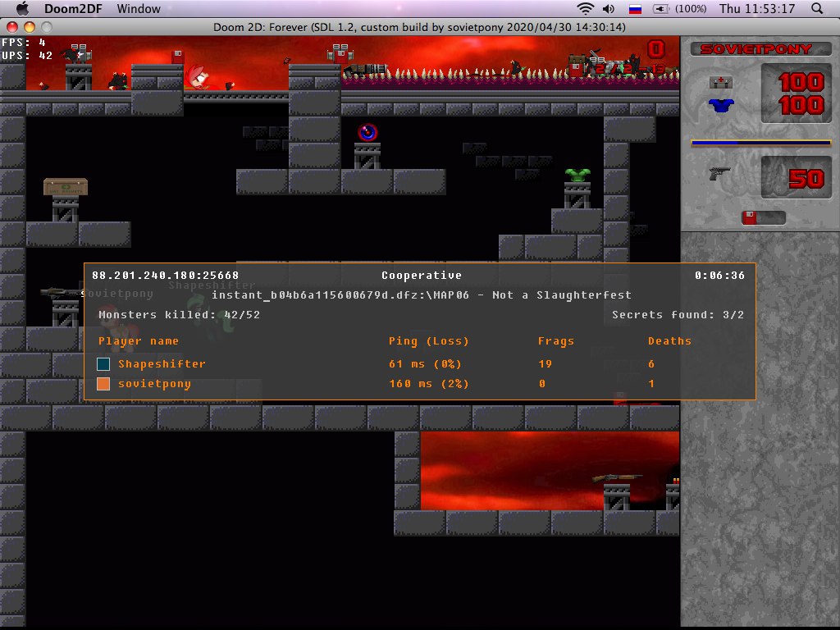Click the Cooperative game mode label
The width and height of the screenshot is (840, 630).
click(x=421, y=276)
